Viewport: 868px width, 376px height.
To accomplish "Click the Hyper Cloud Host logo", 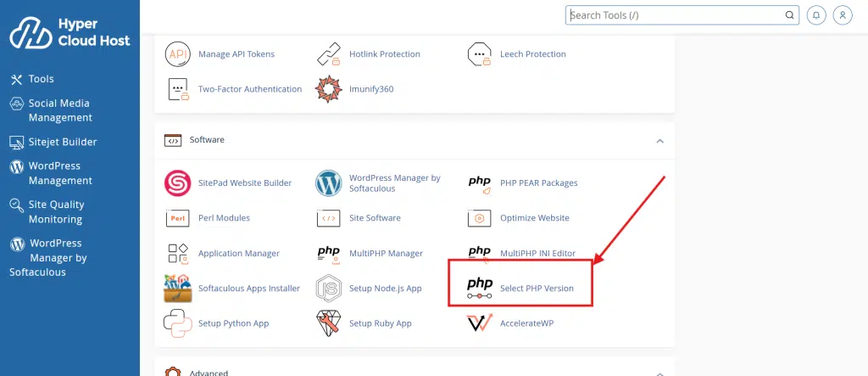I will click(70, 33).
